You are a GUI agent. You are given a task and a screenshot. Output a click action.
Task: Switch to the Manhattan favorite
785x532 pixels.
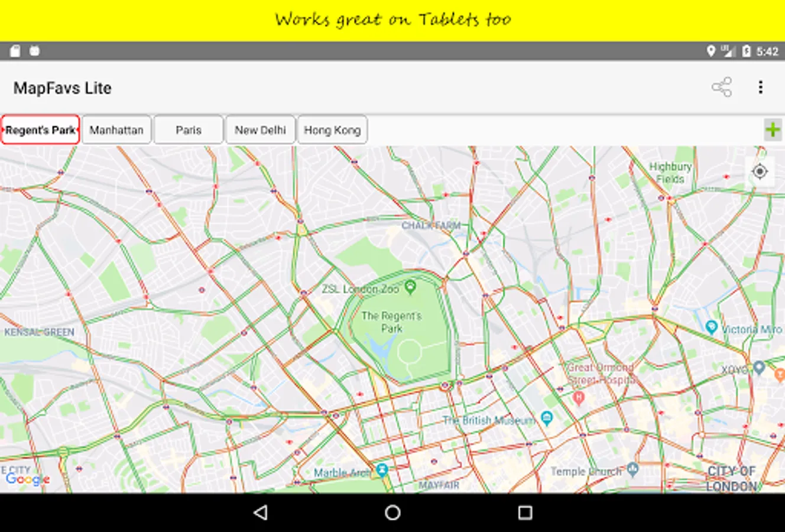[x=116, y=130]
